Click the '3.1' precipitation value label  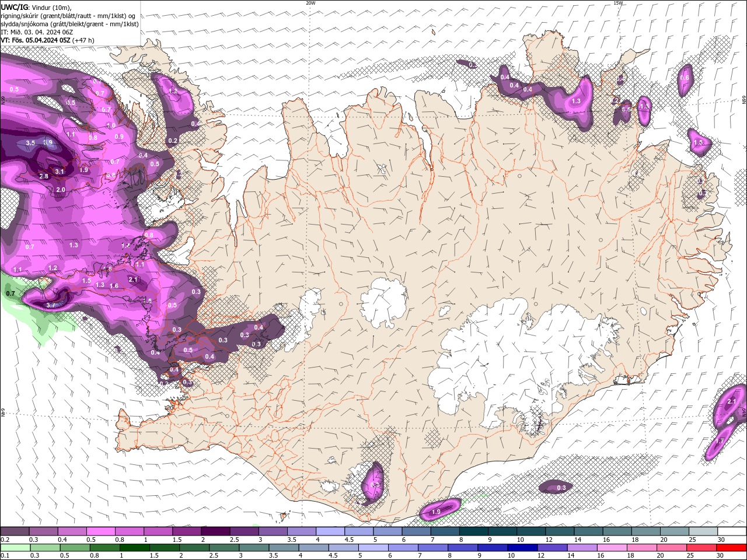(x=60, y=171)
